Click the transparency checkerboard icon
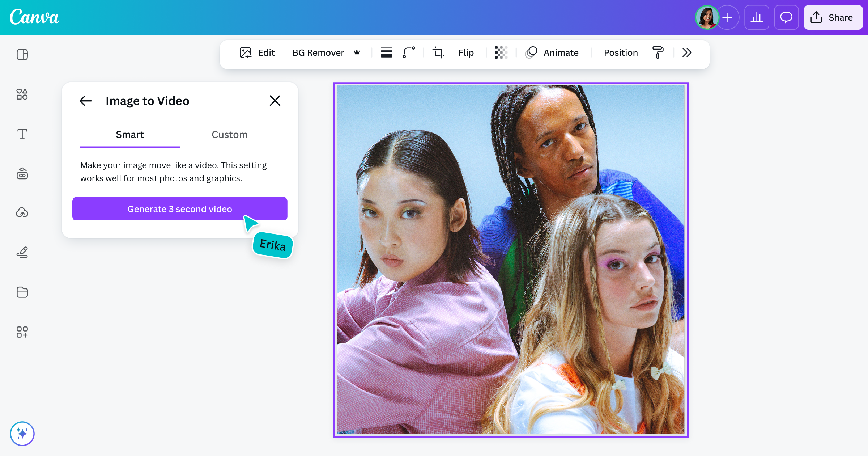The height and width of the screenshot is (456, 868). (x=501, y=53)
